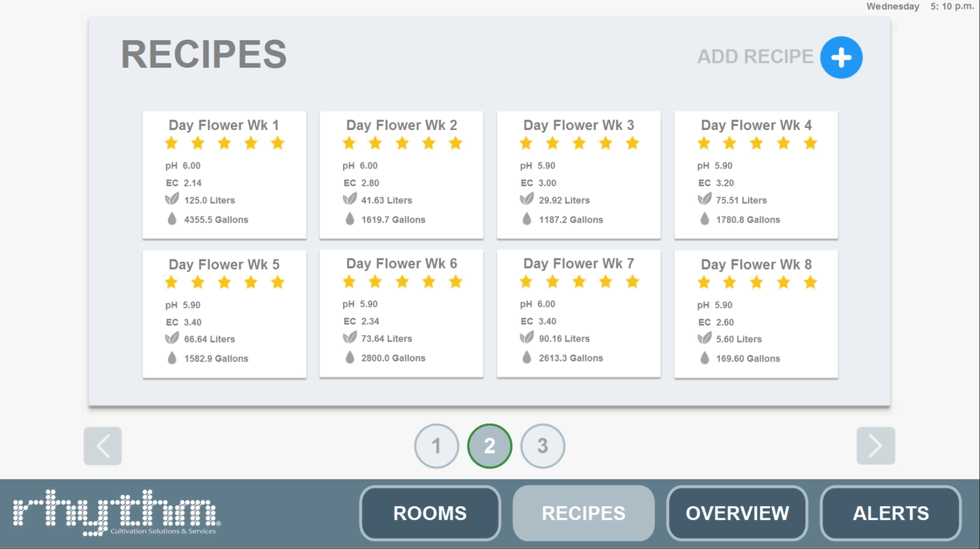Click the leaf icon in Day Flower Wk 4

pos(704,199)
